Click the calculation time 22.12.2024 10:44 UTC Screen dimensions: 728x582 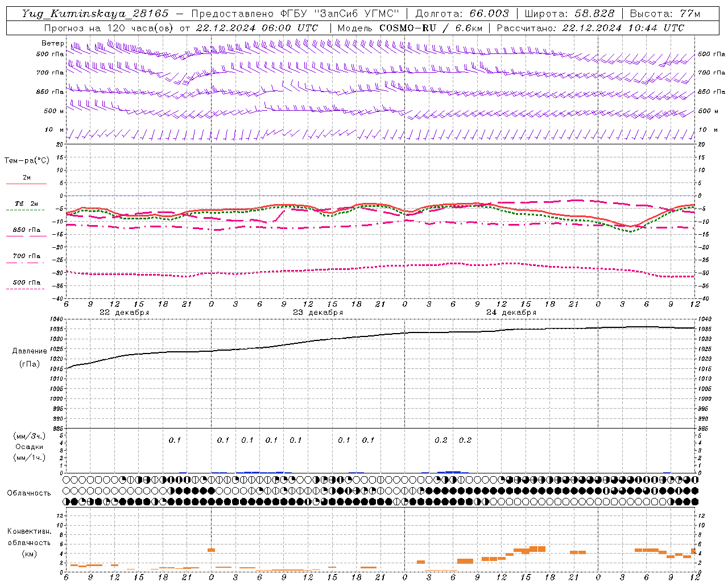point(623,28)
